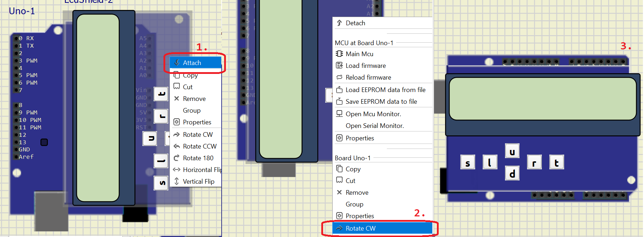
Task: Click the Rotate CCW arrow icon
Action: click(177, 146)
